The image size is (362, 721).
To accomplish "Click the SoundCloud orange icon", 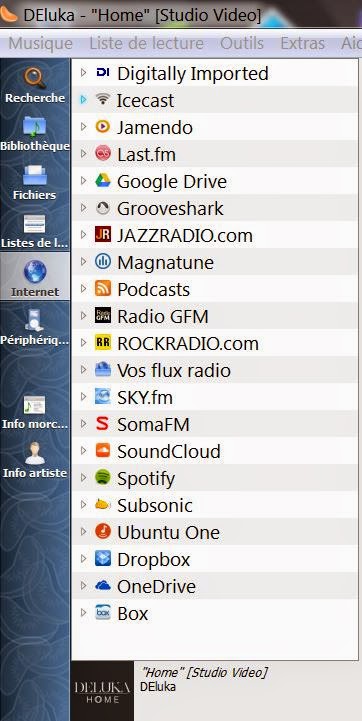I will [x=103, y=451].
